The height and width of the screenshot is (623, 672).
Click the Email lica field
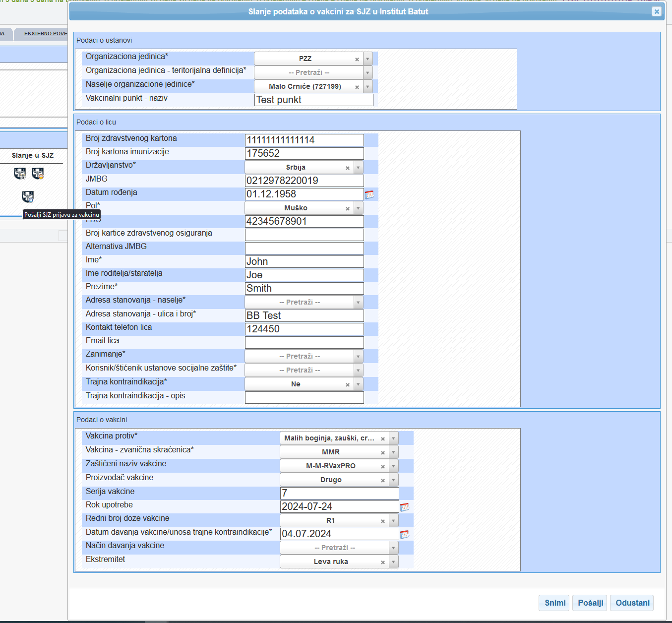point(305,342)
